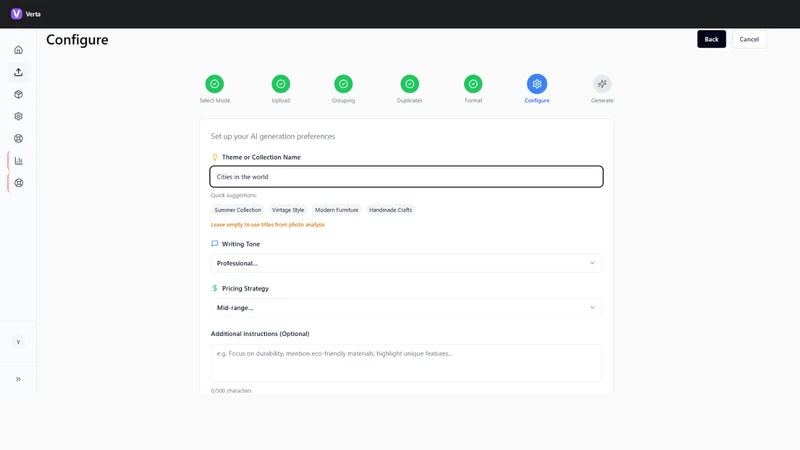This screenshot has height=450, width=800.
Task: Click the 'Set up your AI generation preferences' text
Action: [273, 136]
